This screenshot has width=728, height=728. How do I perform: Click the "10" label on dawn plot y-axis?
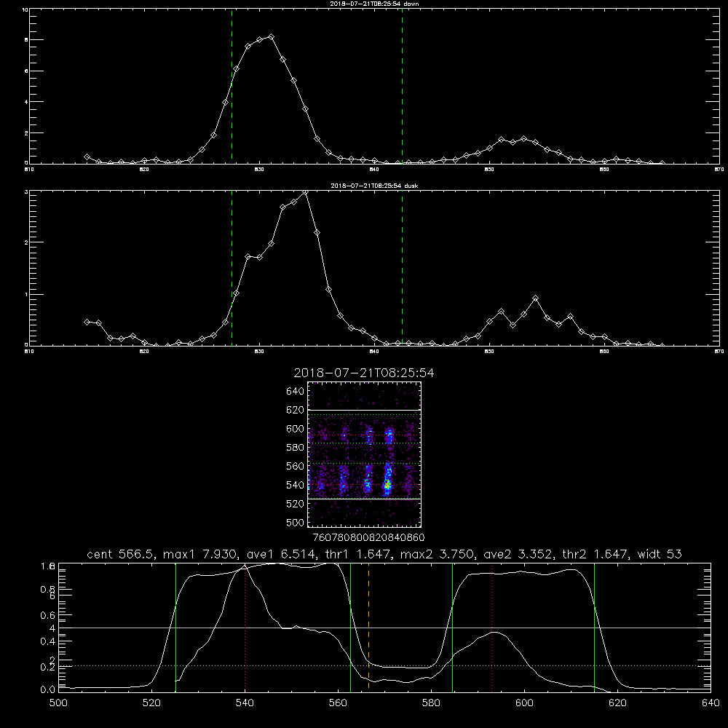click(x=25, y=9)
